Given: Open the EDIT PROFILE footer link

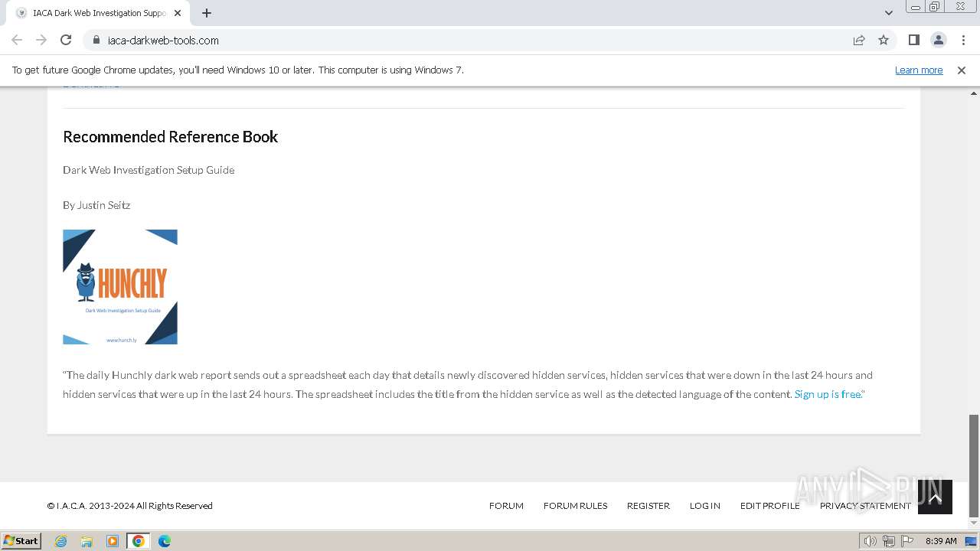Looking at the screenshot, I should (769, 506).
